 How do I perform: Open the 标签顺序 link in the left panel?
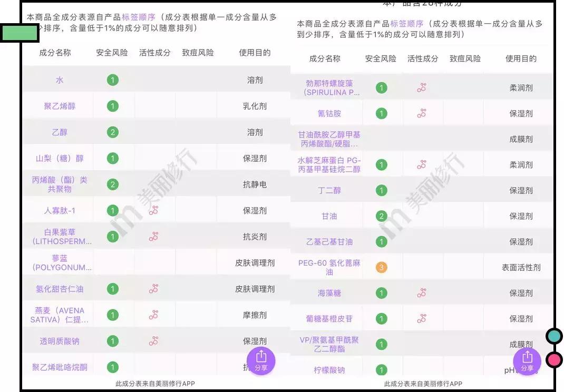[140, 16]
